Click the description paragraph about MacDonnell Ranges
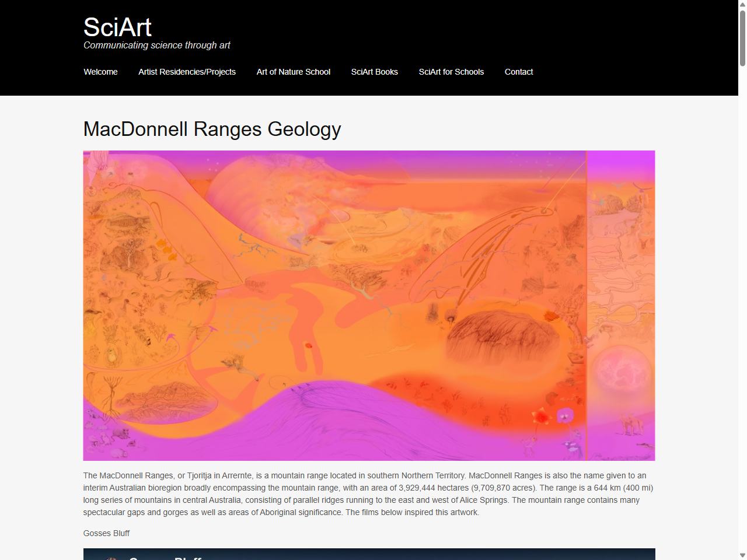The width and height of the screenshot is (747, 560). pyautogui.click(x=368, y=494)
